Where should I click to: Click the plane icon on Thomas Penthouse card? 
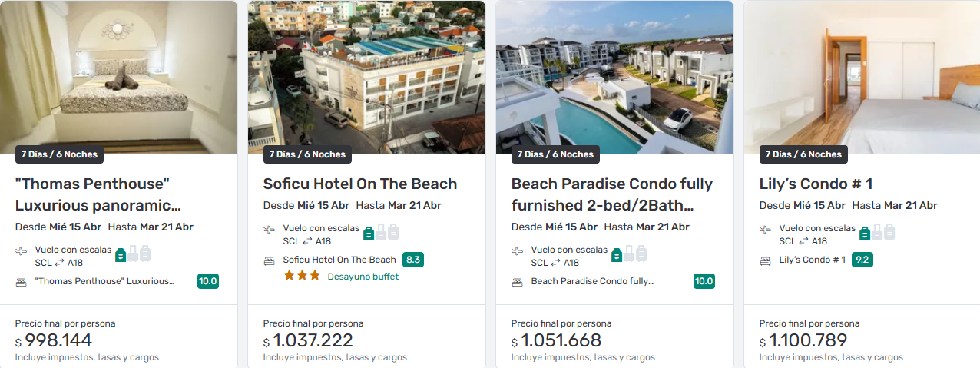coord(21,251)
